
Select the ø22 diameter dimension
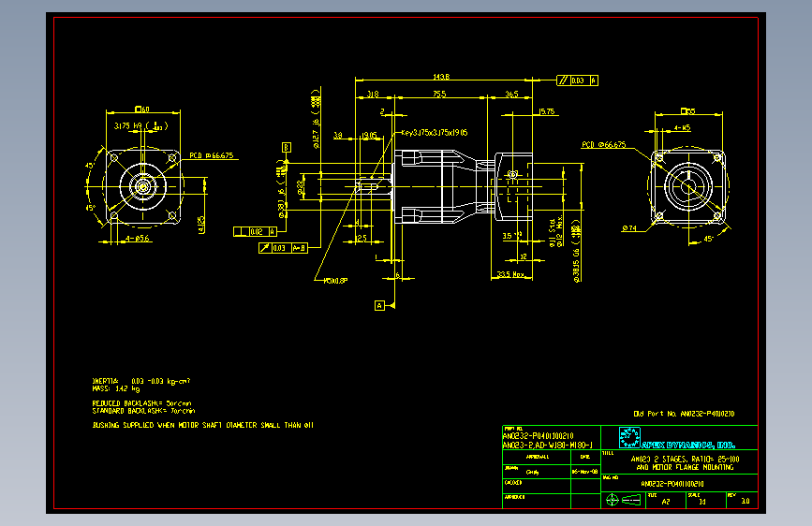[301, 188]
